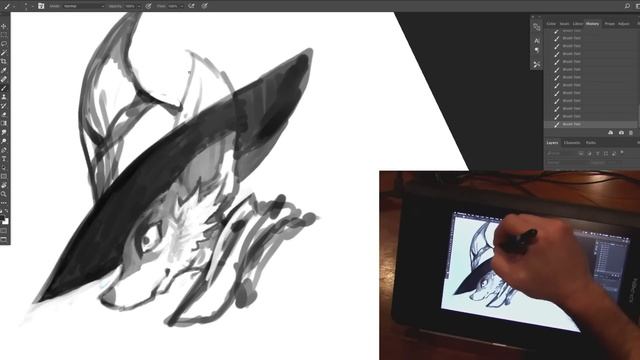Switch to the Color tab
The image size is (640, 360).
point(551,24)
